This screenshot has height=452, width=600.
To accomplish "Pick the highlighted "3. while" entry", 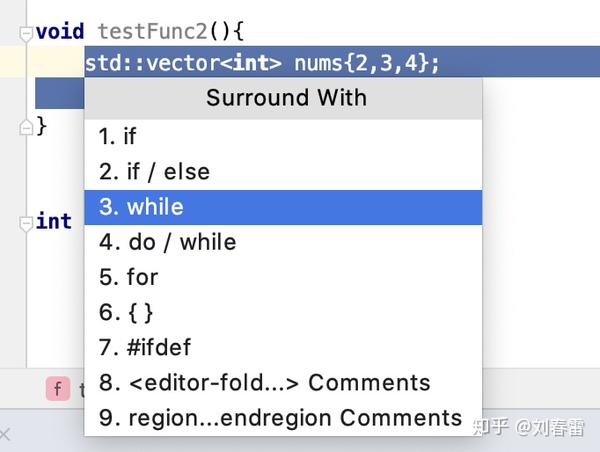I will (141, 207).
